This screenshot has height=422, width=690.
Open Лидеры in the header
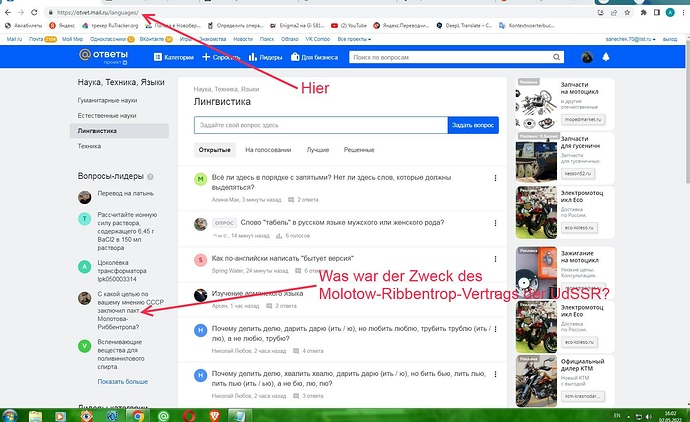point(265,57)
